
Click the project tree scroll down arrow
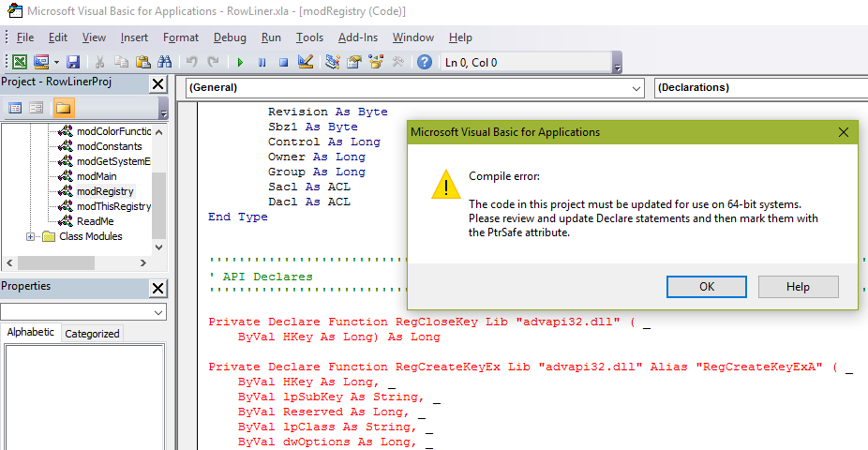(158, 247)
